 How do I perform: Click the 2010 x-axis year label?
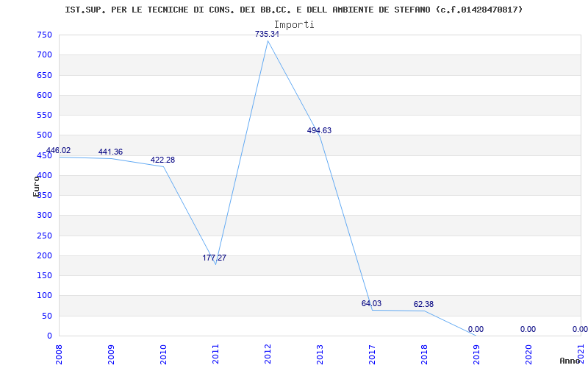tap(163, 355)
